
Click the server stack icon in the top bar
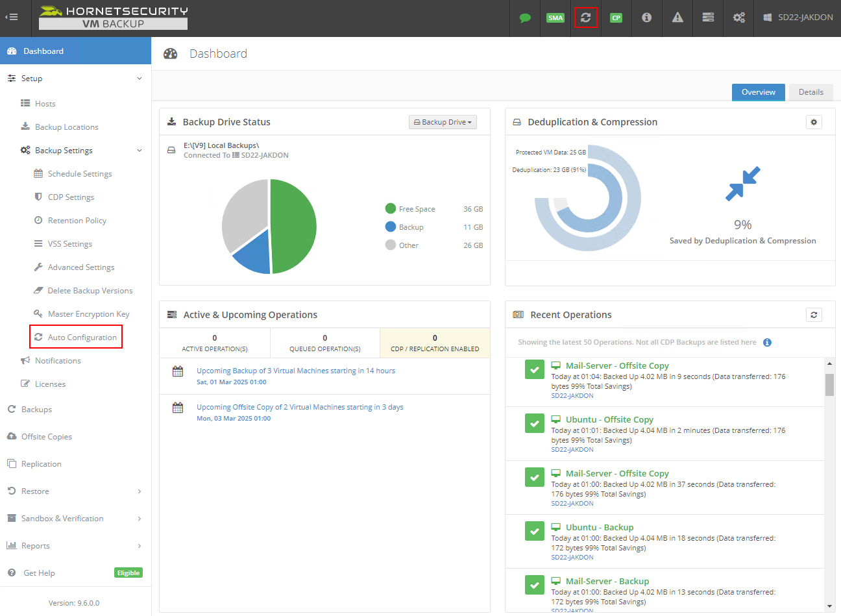point(708,18)
